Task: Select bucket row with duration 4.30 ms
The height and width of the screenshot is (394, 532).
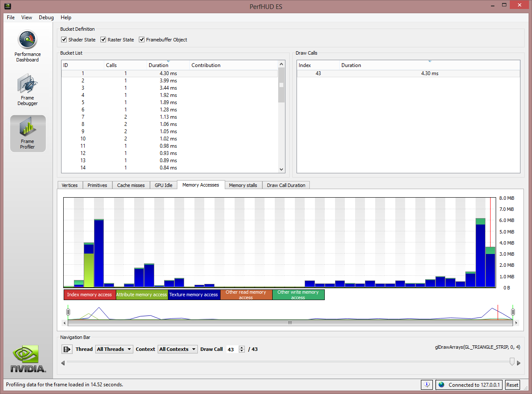Action: click(170, 73)
